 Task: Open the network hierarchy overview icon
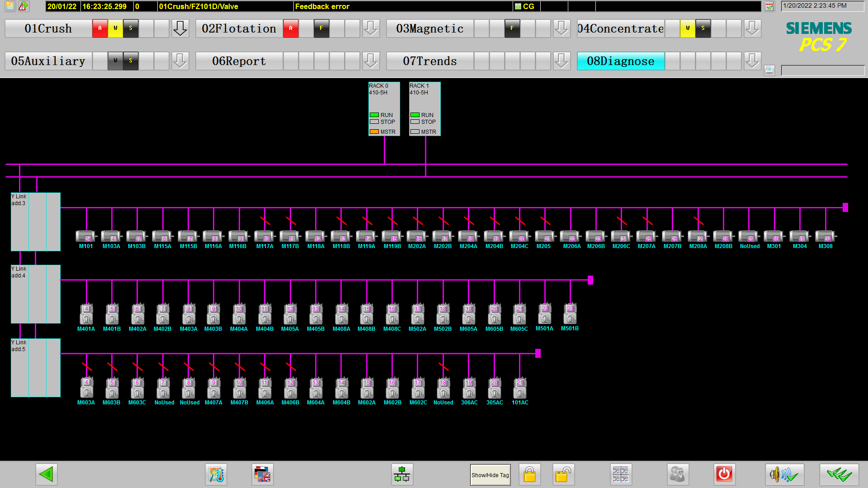401,474
